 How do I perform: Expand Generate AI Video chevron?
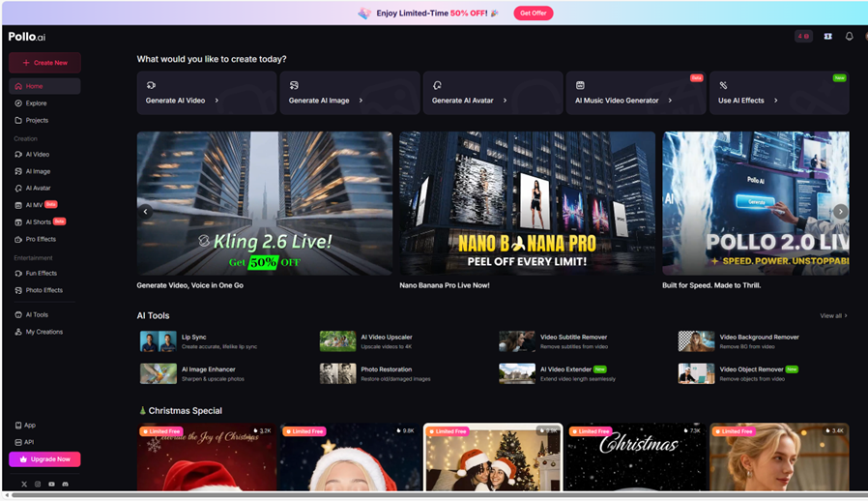[x=217, y=101]
